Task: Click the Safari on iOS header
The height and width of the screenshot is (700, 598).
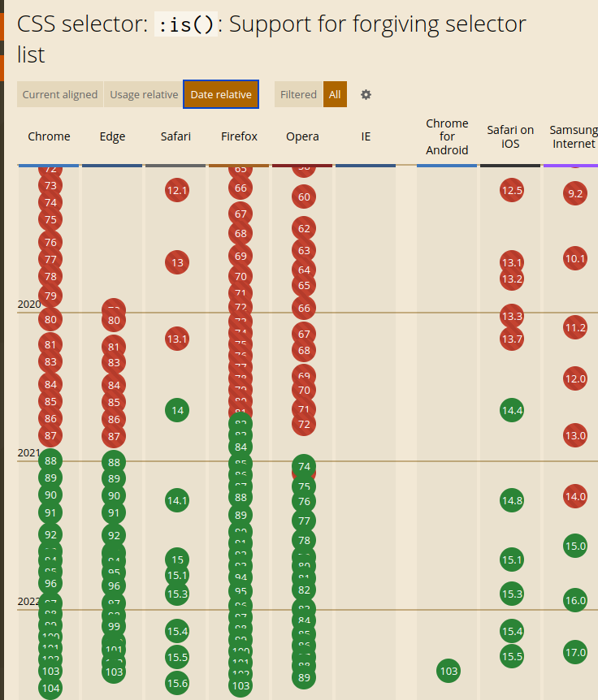Action: pos(510,136)
